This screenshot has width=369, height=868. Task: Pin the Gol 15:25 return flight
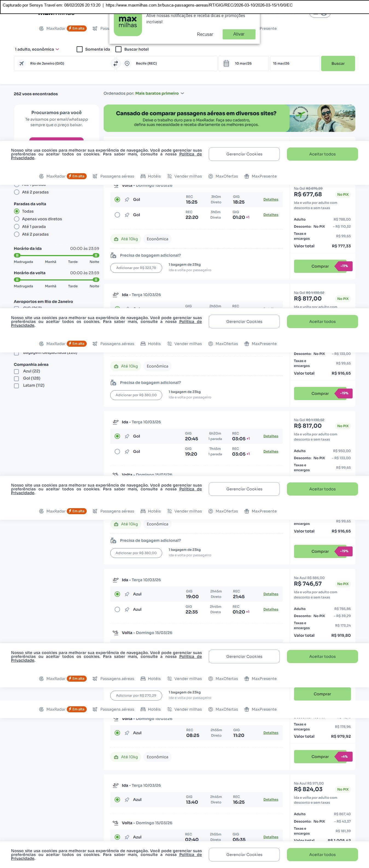(x=127, y=200)
